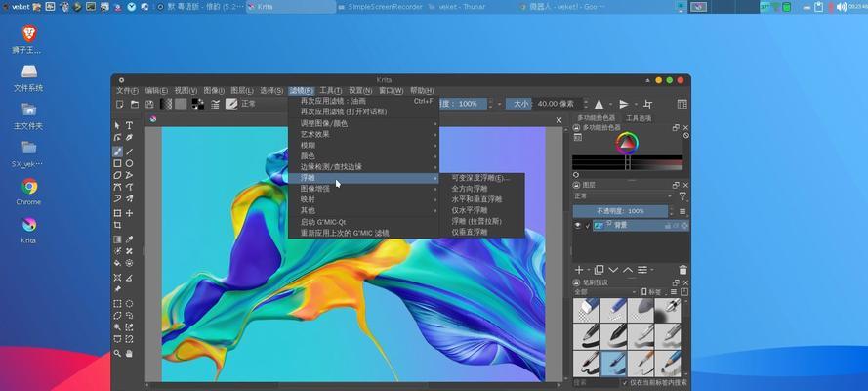The width and height of the screenshot is (868, 391).
Task: Expand the 调整图像/颜色 submenu
Action: tap(364, 123)
